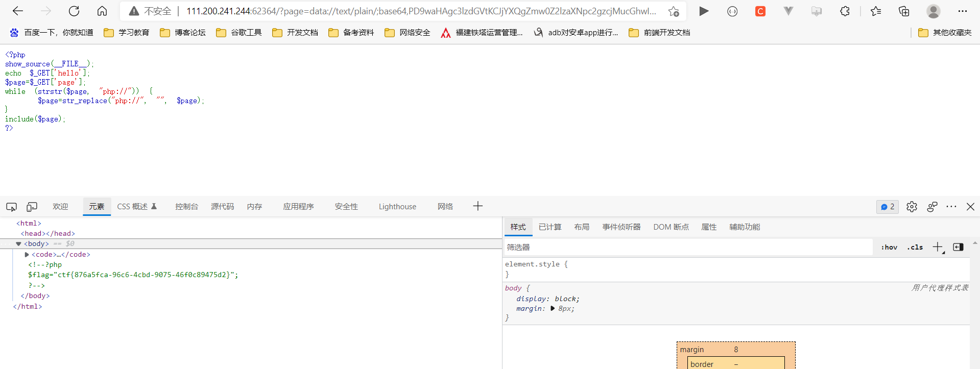980x369 pixels.
Task: Open browser settings and more menu
Action: click(962, 11)
